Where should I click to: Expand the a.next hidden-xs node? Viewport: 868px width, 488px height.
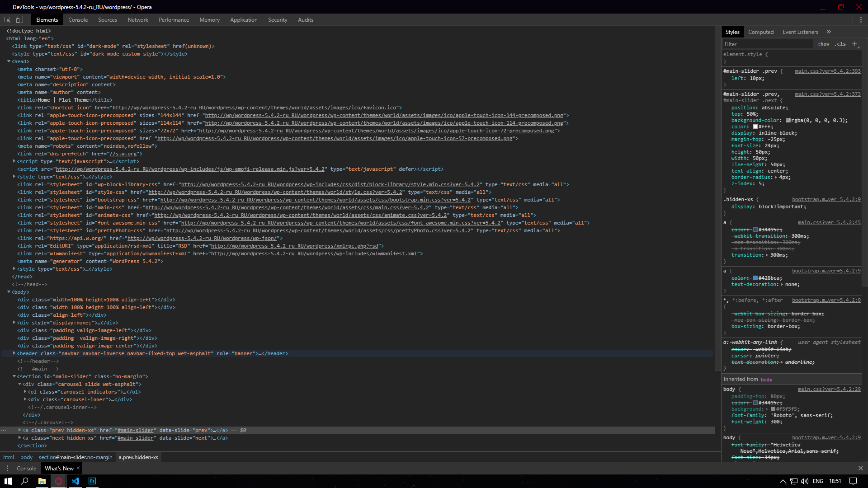[x=19, y=438]
